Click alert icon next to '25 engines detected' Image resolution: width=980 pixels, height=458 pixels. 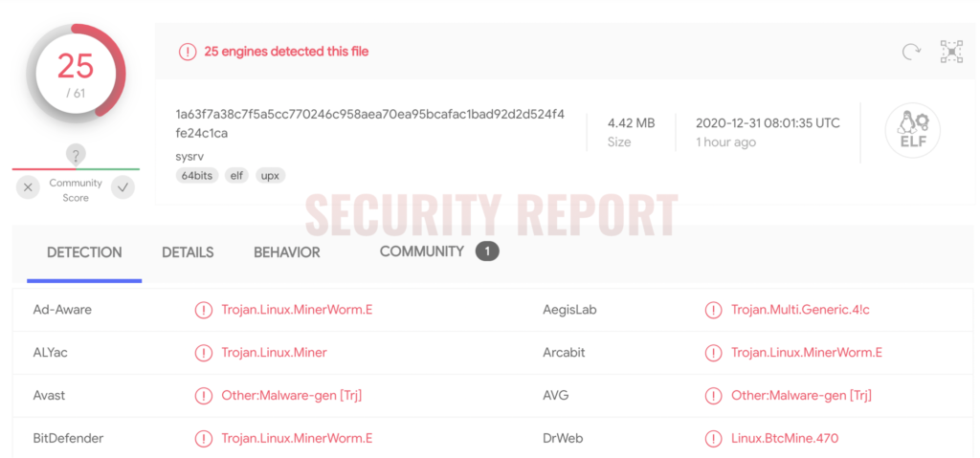188,52
